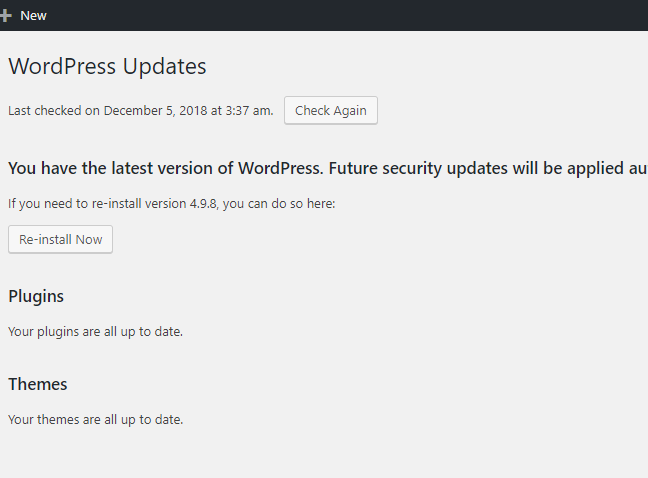Click the Themes section heading

38,384
